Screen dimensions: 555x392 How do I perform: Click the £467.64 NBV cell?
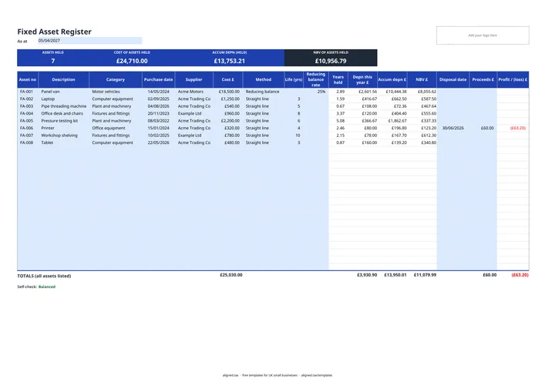tap(422, 106)
